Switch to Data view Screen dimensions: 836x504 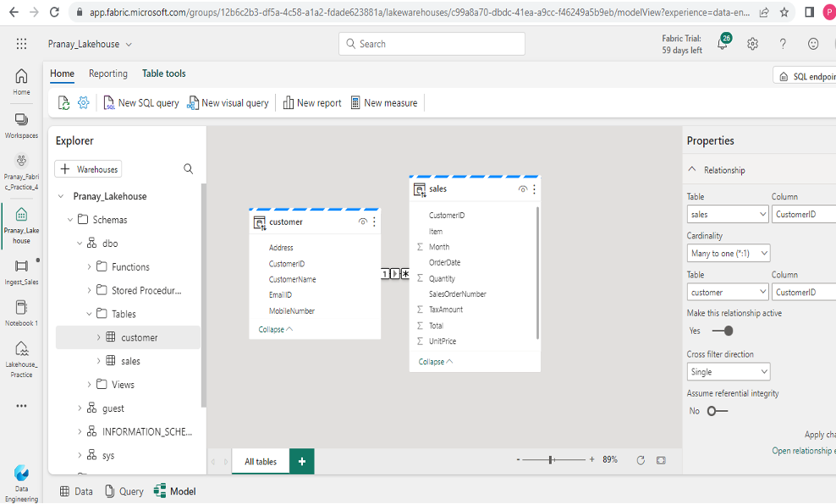tap(76, 491)
